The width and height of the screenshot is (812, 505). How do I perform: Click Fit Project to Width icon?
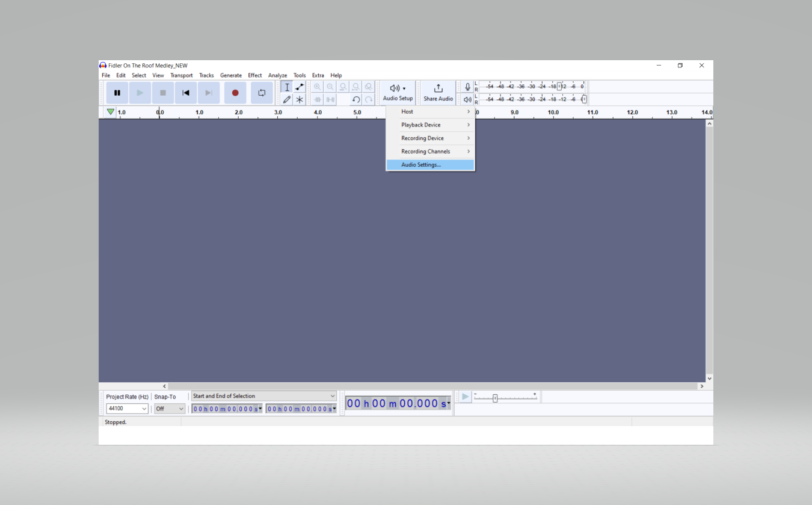tap(356, 87)
